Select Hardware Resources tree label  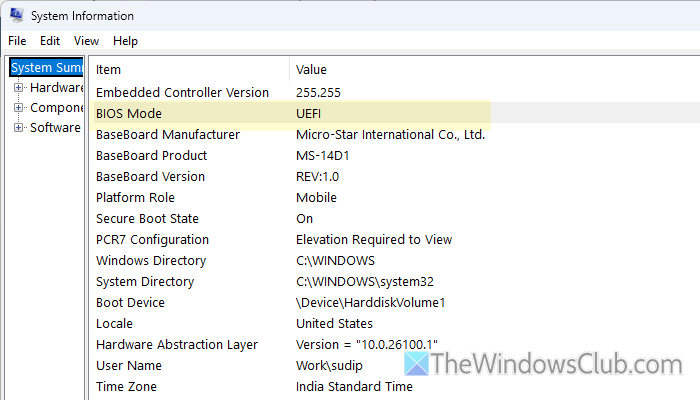point(57,88)
